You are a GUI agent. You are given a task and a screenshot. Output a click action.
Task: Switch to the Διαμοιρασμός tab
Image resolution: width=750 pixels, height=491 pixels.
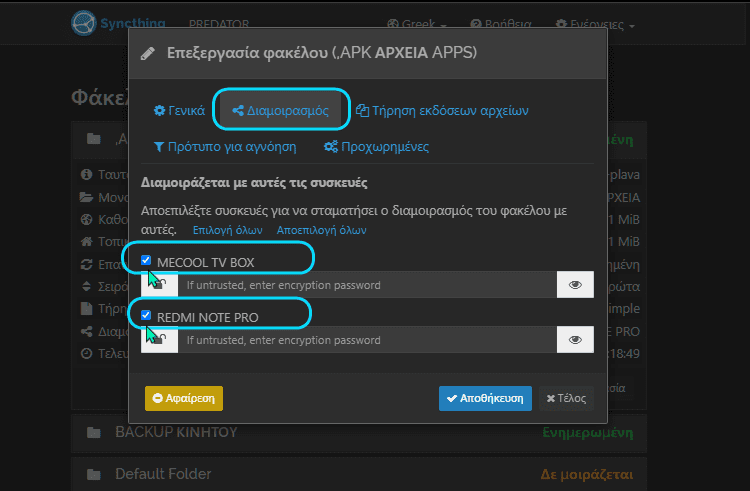click(280, 110)
